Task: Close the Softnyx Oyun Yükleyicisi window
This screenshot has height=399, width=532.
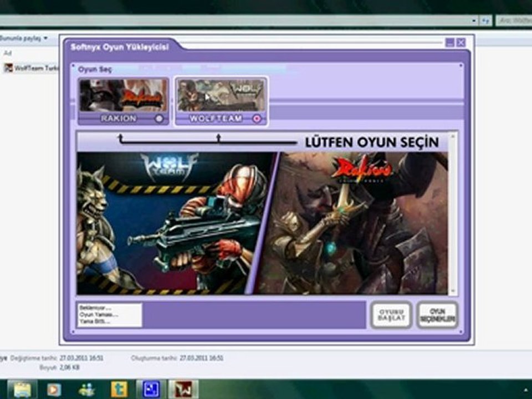Action: click(x=461, y=43)
